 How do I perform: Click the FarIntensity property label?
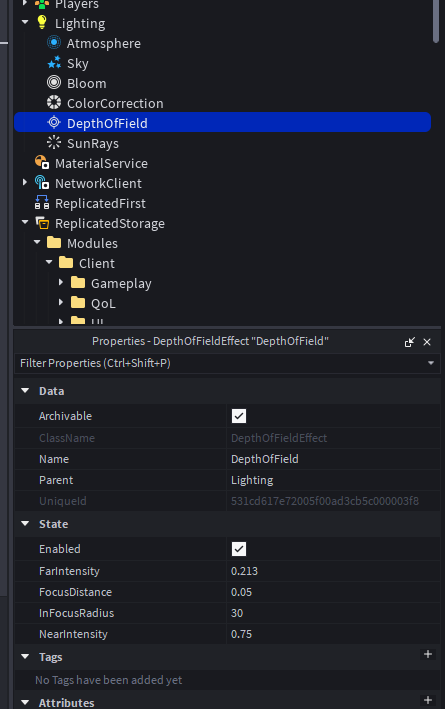[69, 571]
